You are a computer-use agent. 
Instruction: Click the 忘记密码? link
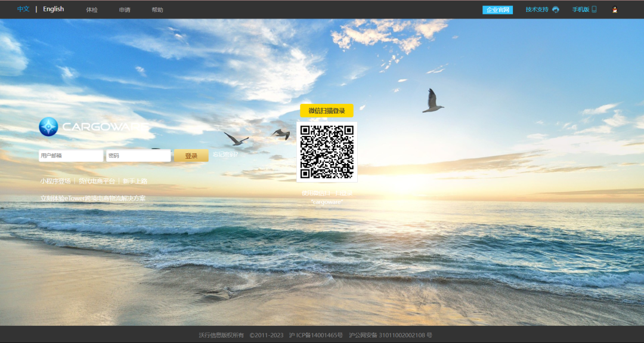[225, 154]
